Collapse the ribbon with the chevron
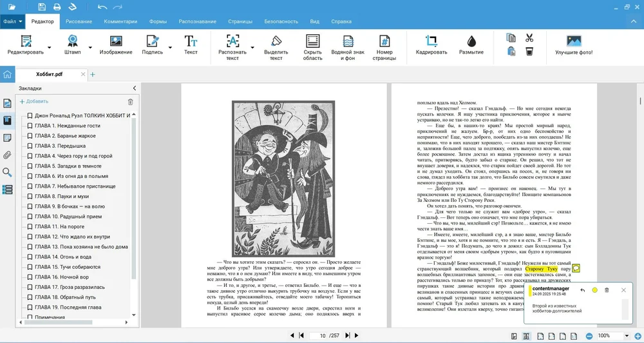644x343 pixels. [x=633, y=21]
